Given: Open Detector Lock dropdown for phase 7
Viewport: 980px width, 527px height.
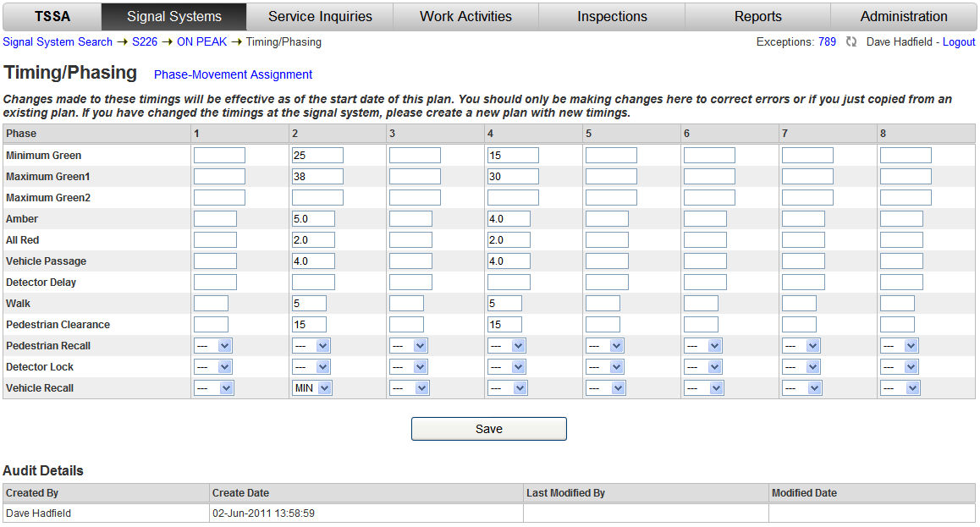Looking at the screenshot, I should click(801, 367).
